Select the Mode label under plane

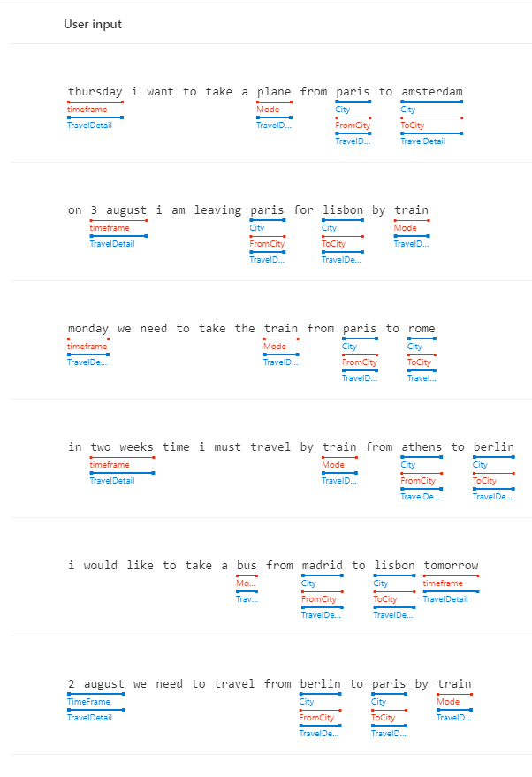[268, 110]
